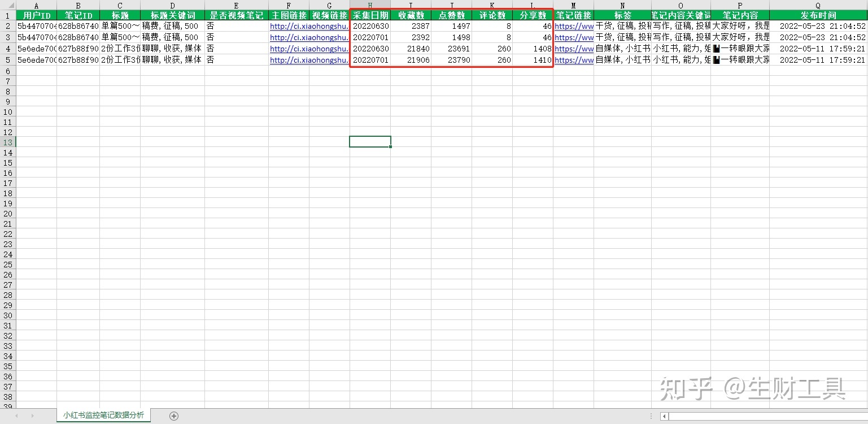Image resolution: width=868 pixels, height=424 pixels.
Task: Select the 点赞数 cell showing 23691
Action: pyautogui.click(x=451, y=49)
